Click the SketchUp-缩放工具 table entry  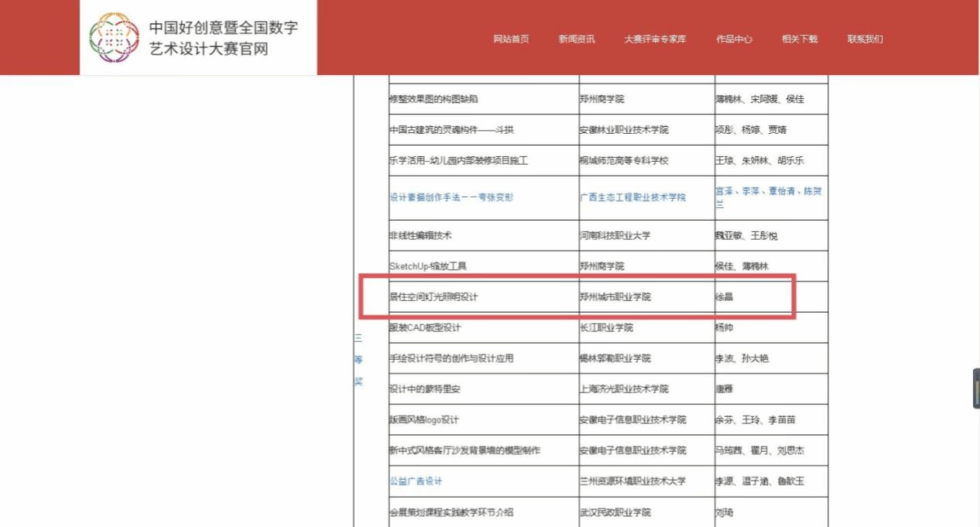[x=428, y=266]
